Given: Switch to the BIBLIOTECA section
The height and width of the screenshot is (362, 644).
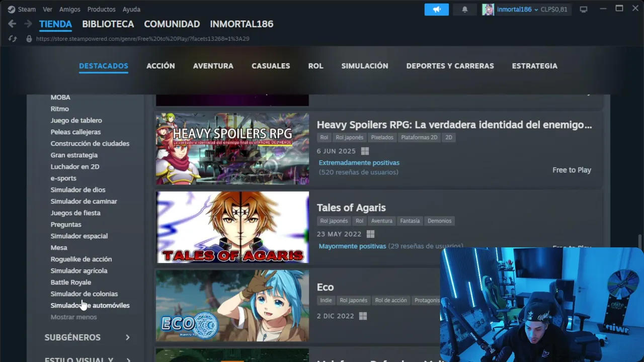Looking at the screenshot, I should point(108,24).
